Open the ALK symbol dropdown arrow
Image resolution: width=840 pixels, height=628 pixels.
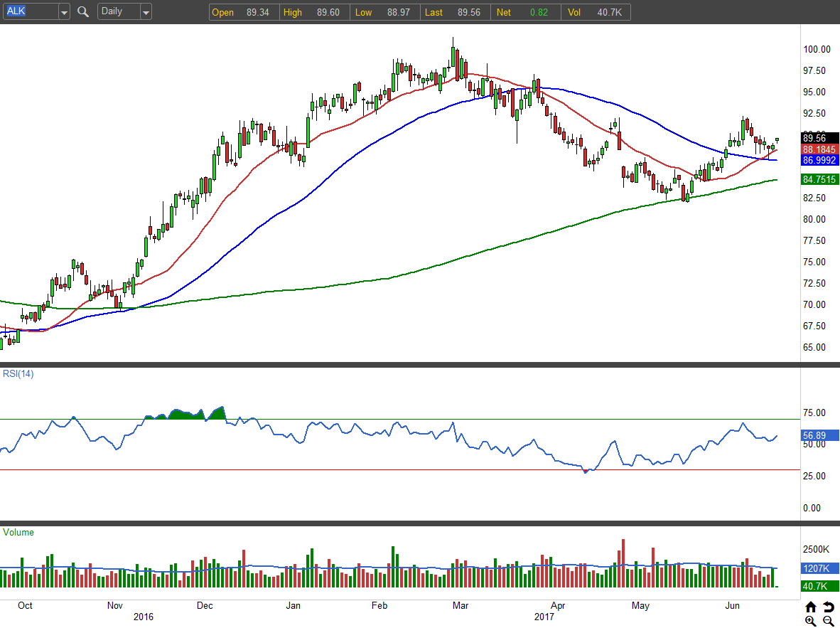[64, 12]
